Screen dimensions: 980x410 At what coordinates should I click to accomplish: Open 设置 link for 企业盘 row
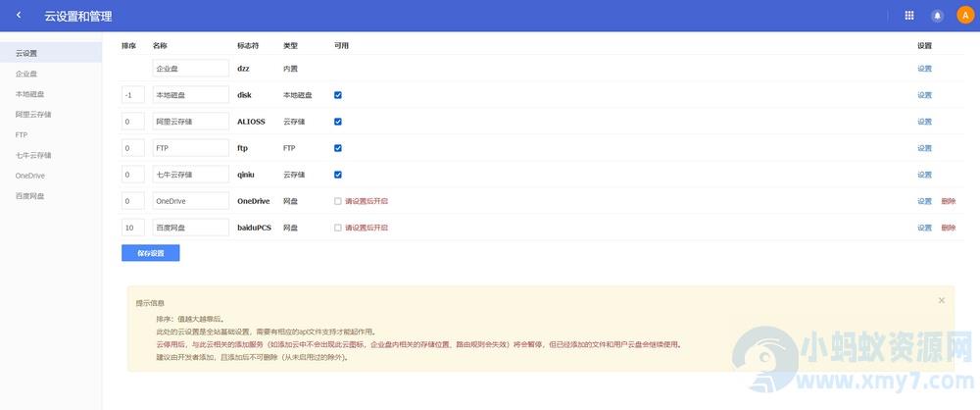[x=924, y=69]
